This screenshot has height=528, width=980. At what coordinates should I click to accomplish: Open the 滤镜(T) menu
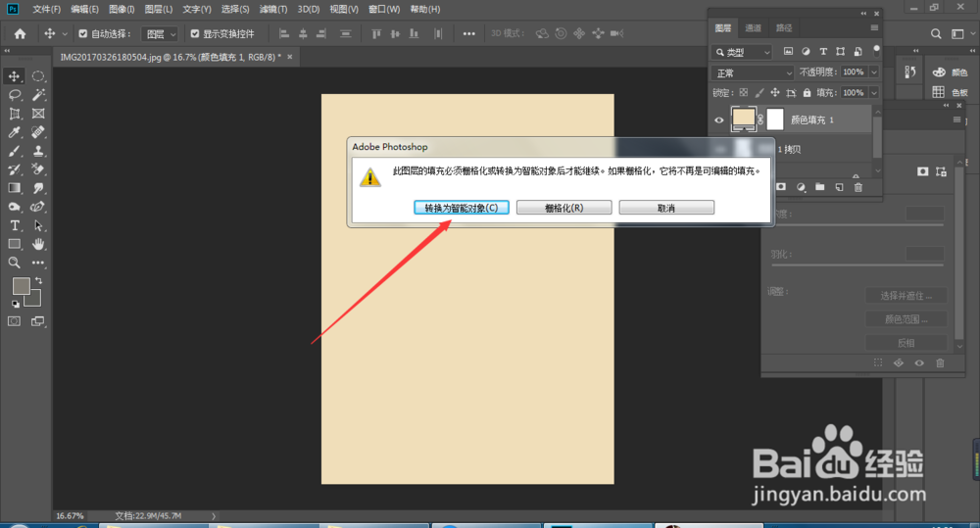[273, 10]
